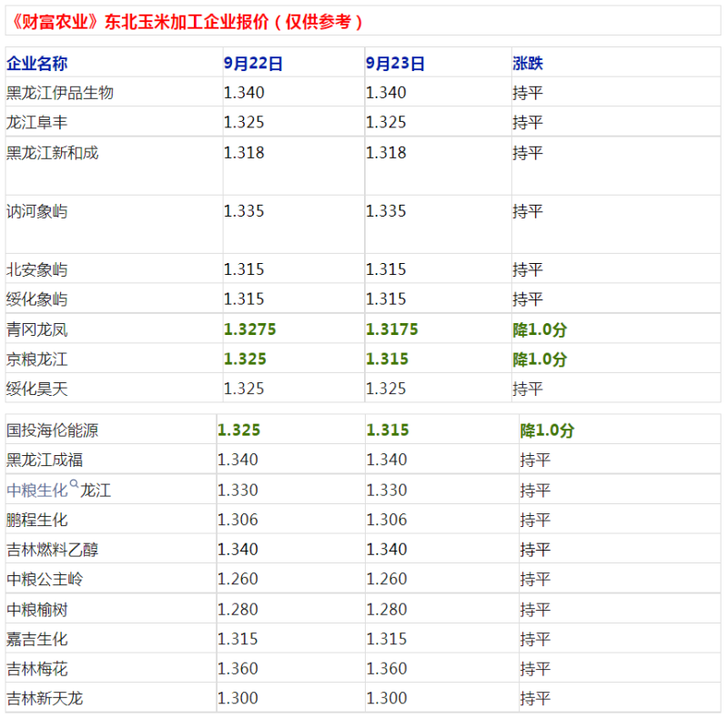Select the company name 中粮榆树
The width and height of the screenshot is (728, 719).
(37, 610)
